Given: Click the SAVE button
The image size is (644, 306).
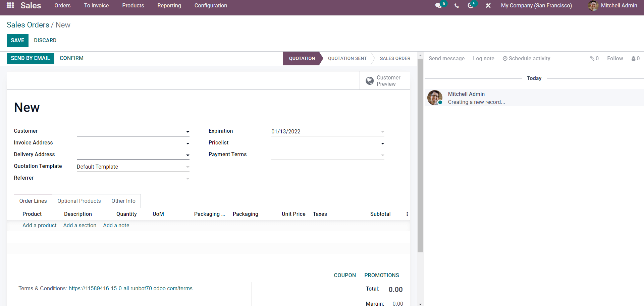Looking at the screenshot, I should [17, 41].
